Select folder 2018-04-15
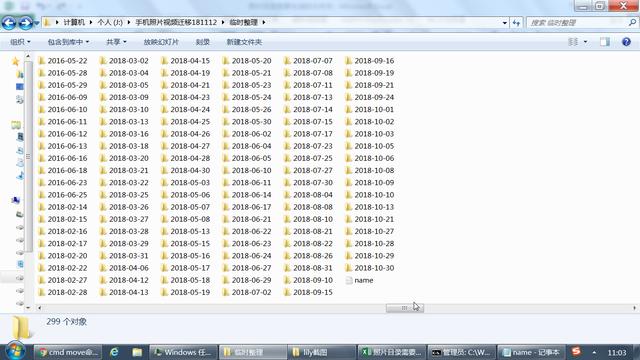Screen dimensions: 640x360 [x=186, y=61]
